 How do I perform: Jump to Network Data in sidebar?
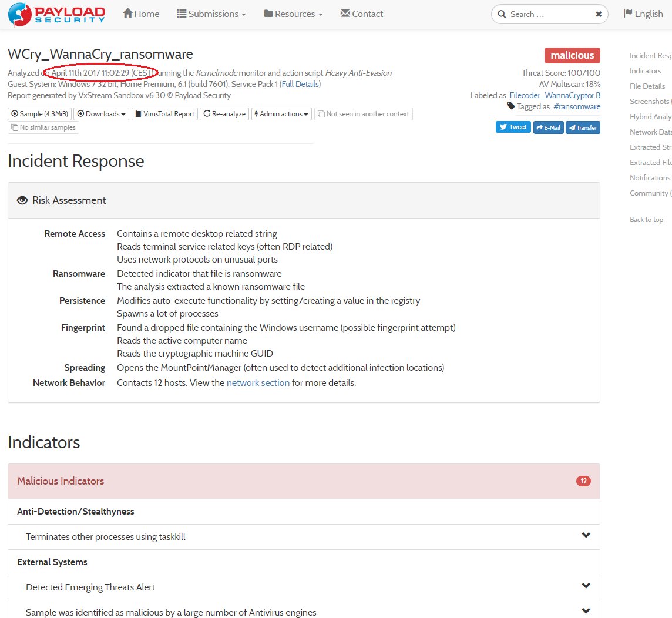coord(651,132)
